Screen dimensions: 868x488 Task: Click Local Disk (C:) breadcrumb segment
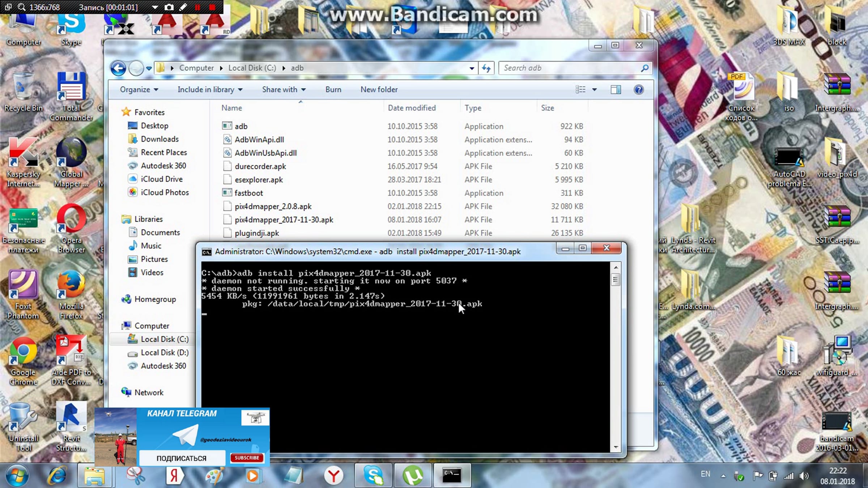coord(252,68)
